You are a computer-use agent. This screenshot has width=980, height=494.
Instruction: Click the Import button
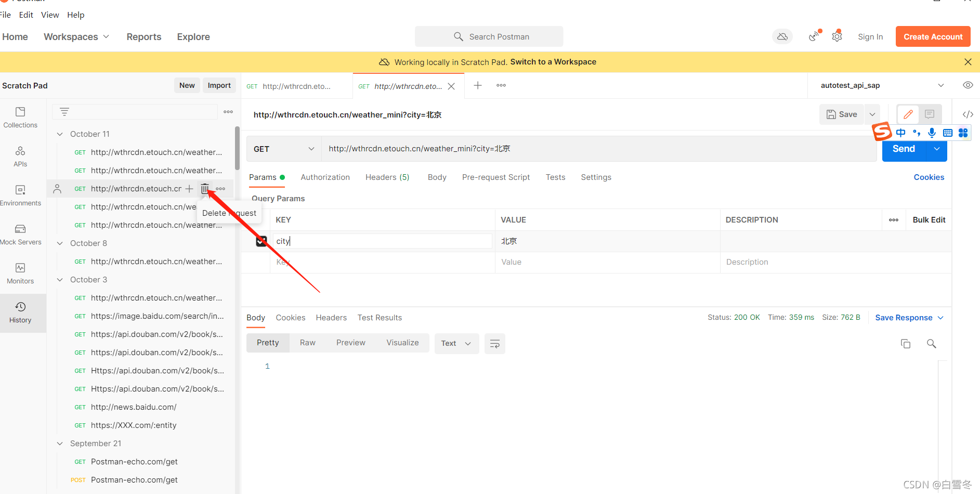(219, 86)
